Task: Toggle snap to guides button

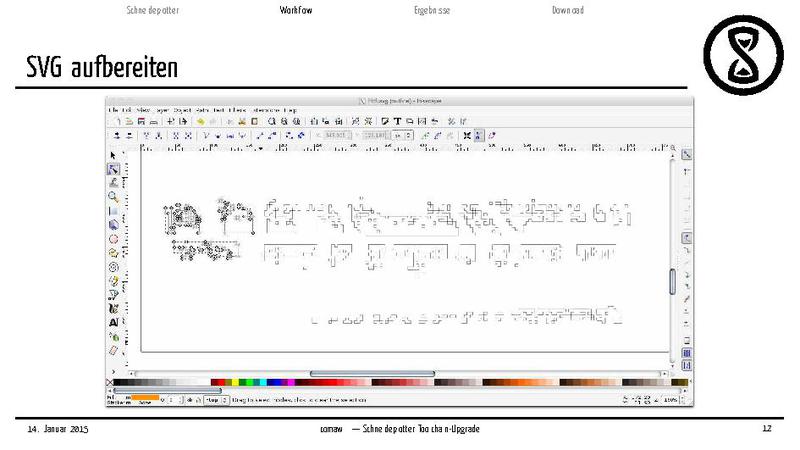Action: pos(687,365)
